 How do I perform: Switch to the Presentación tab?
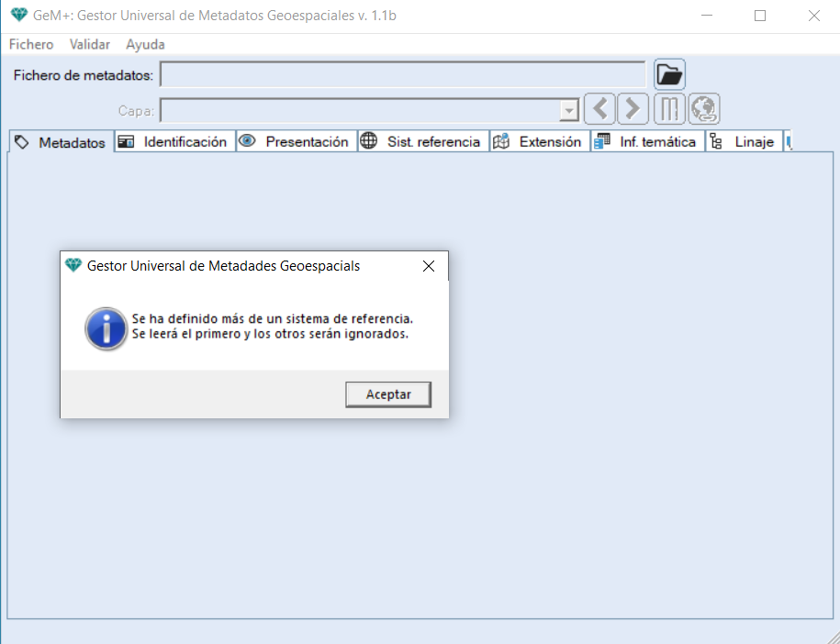coord(297,142)
